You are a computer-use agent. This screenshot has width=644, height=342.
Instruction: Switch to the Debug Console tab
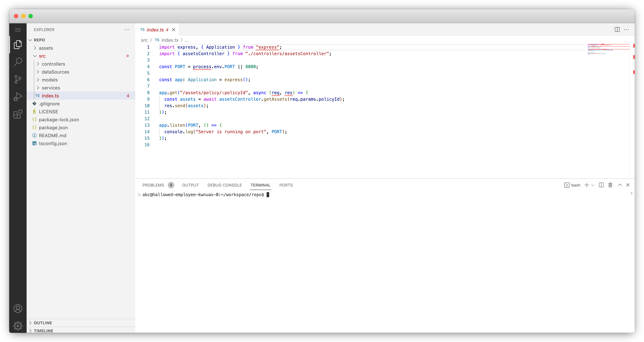(224, 185)
